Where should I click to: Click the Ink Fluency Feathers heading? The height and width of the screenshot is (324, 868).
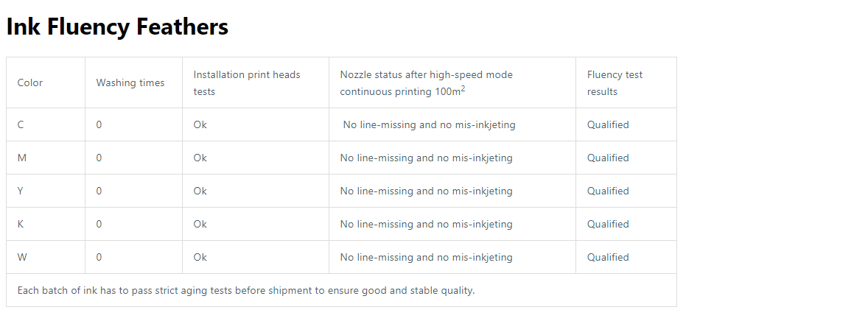[x=117, y=27]
